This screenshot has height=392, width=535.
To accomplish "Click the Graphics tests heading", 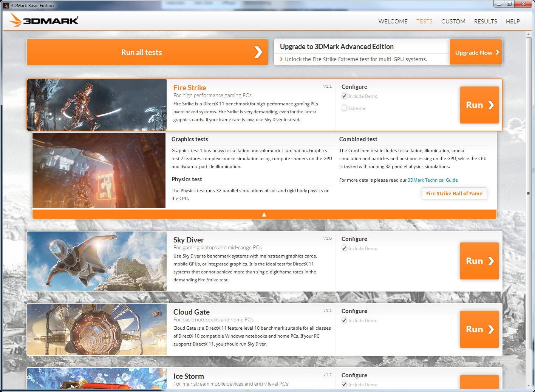I will pyautogui.click(x=190, y=139).
